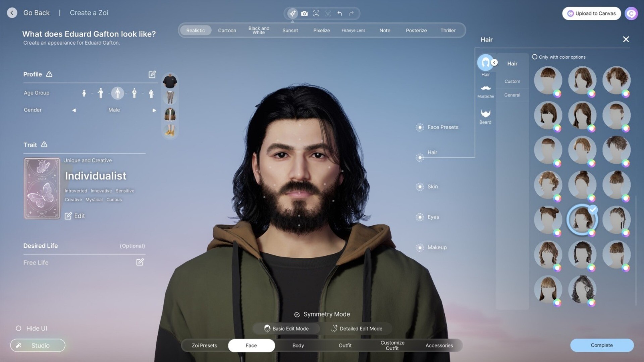Apply the Black and White filter

pyautogui.click(x=259, y=30)
